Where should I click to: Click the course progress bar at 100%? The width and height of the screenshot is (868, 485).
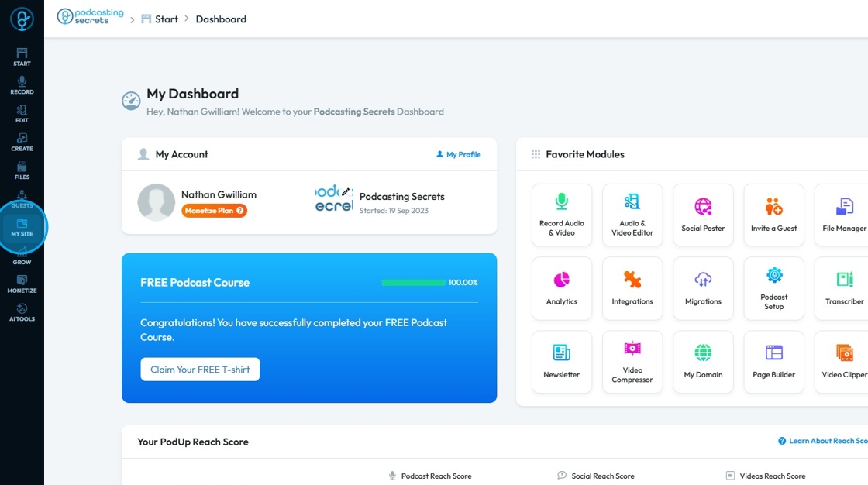[x=413, y=282]
